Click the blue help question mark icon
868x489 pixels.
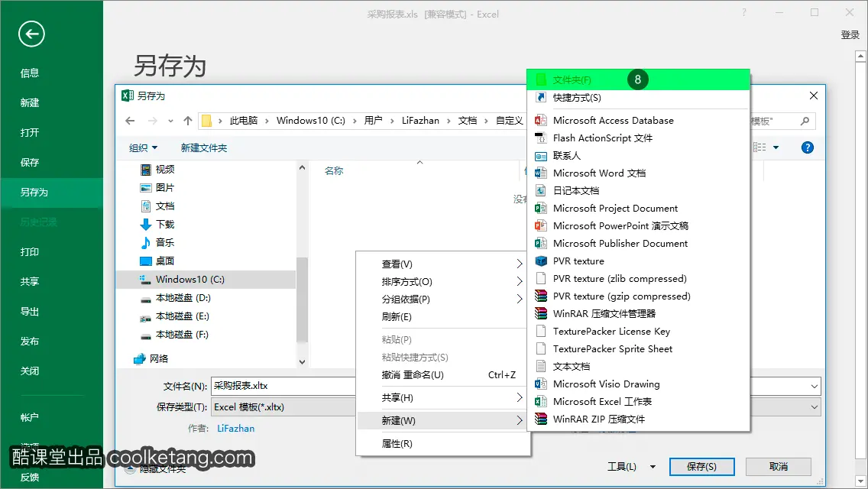(808, 147)
